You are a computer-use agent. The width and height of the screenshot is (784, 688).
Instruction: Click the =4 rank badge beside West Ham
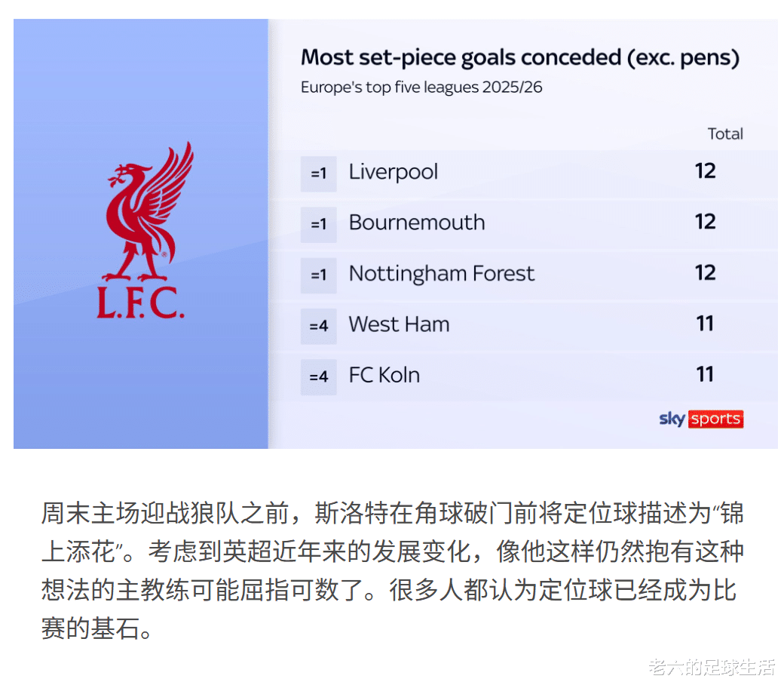[x=318, y=326]
